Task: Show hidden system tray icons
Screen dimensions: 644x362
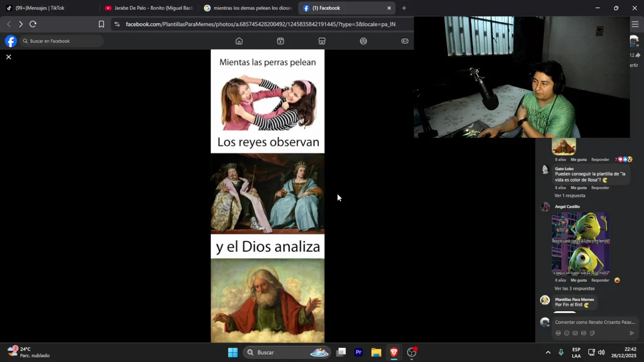Action: pos(548,352)
